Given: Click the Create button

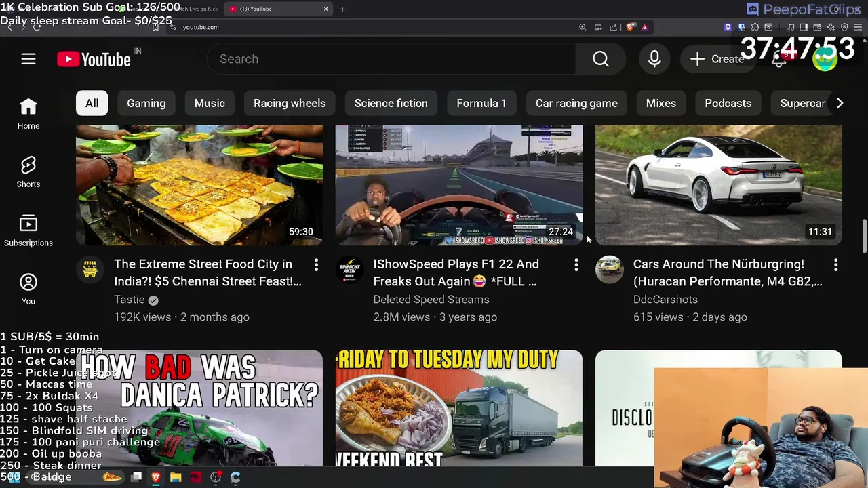Looking at the screenshot, I should (717, 59).
